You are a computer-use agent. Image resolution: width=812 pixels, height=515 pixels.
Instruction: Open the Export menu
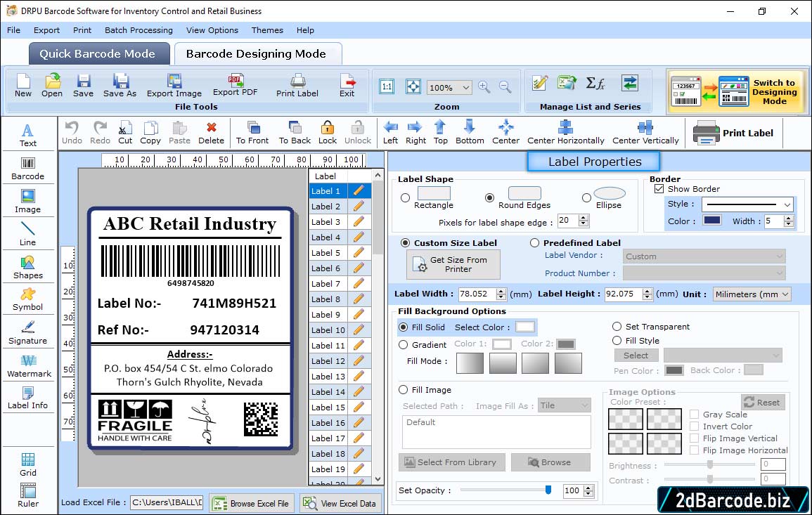pos(46,30)
